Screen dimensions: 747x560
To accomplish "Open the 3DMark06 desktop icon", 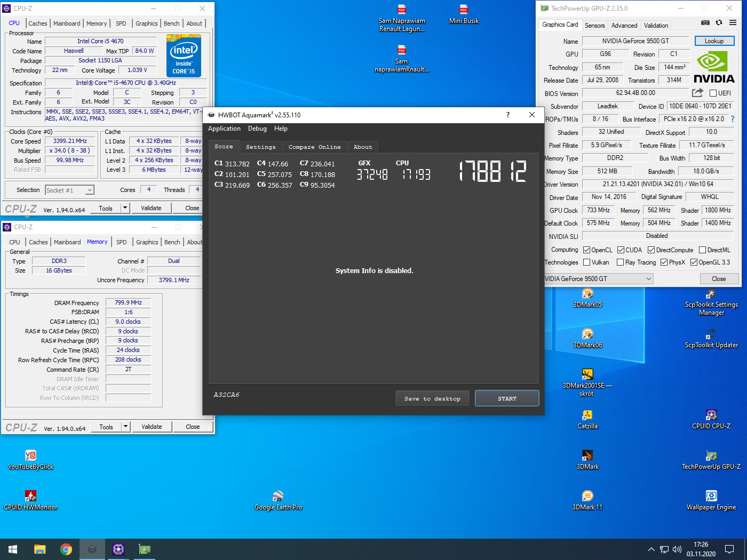I will point(587,339).
